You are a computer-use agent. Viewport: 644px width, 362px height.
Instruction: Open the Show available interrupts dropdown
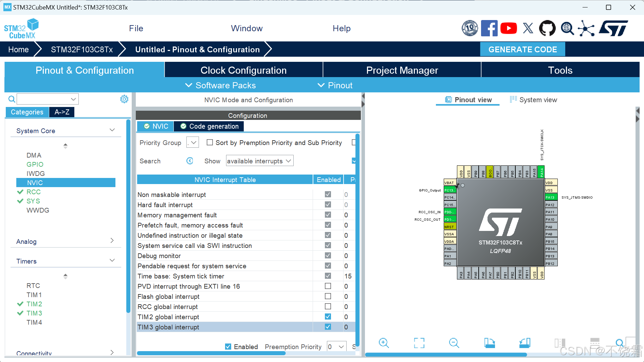260,161
